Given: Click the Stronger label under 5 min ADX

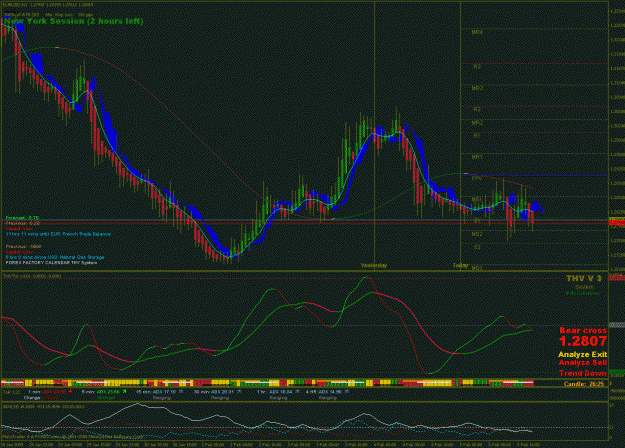Looking at the screenshot, I should point(106,398).
